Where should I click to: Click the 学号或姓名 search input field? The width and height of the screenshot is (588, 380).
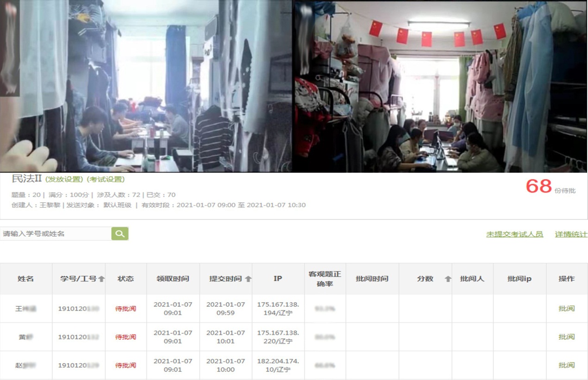click(x=56, y=234)
